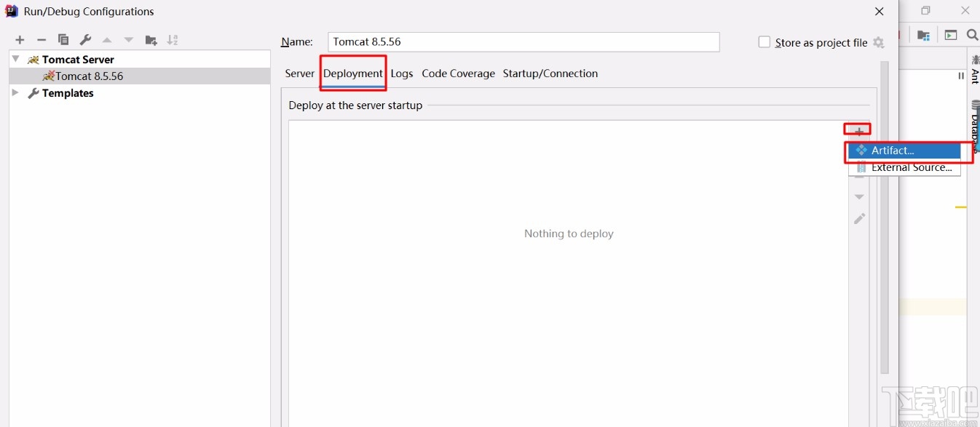Click inside the Name input field
Viewport: 980px width, 427px height.
(522, 41)
